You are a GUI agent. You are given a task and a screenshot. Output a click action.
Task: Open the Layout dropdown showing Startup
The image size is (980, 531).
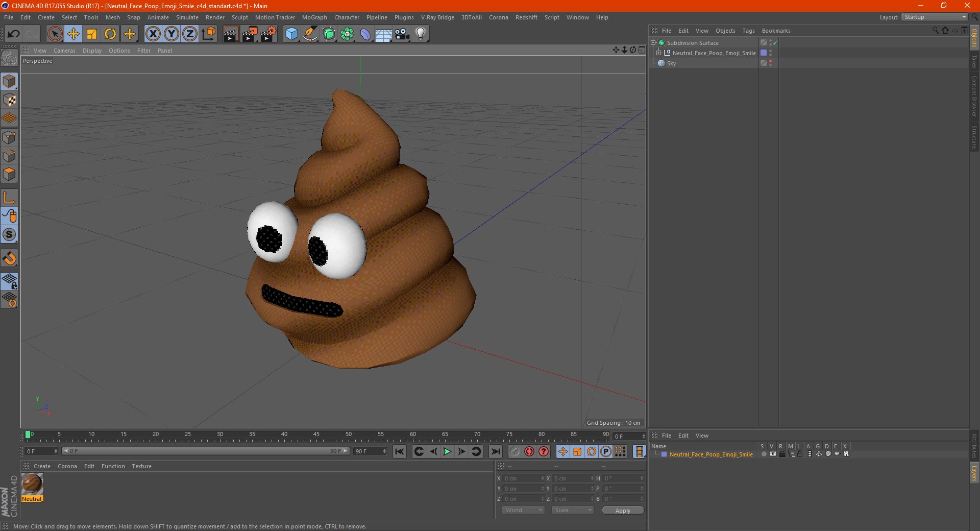point(935,17)
